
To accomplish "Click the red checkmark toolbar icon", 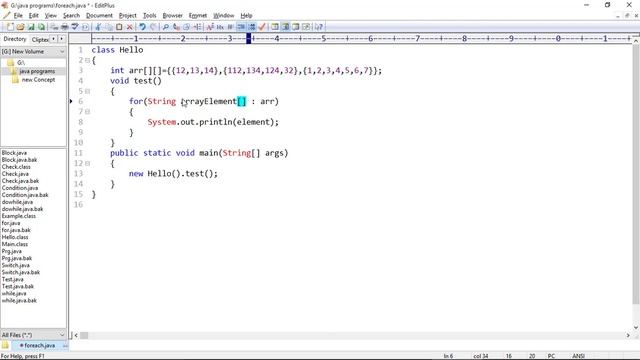I will click(x=262, y=27).
